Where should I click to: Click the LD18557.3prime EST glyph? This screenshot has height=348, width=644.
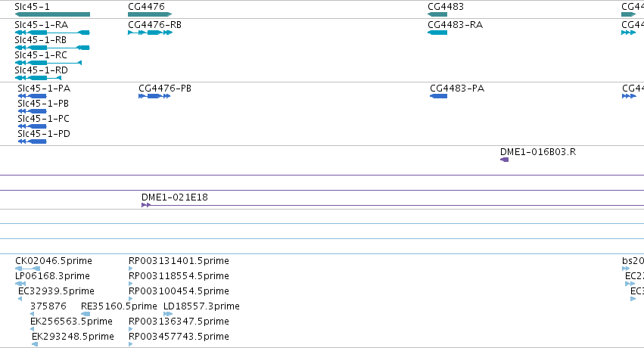click(168, 314)
